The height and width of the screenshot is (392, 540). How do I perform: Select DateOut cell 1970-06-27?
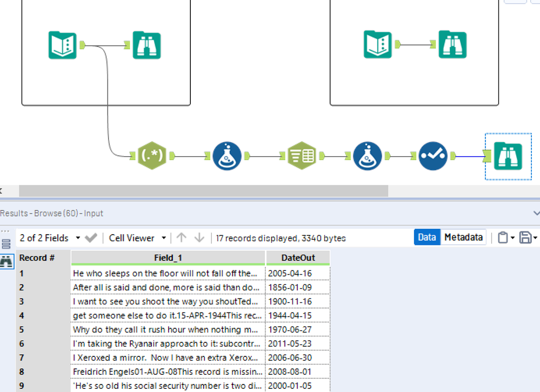pos(298,330)
